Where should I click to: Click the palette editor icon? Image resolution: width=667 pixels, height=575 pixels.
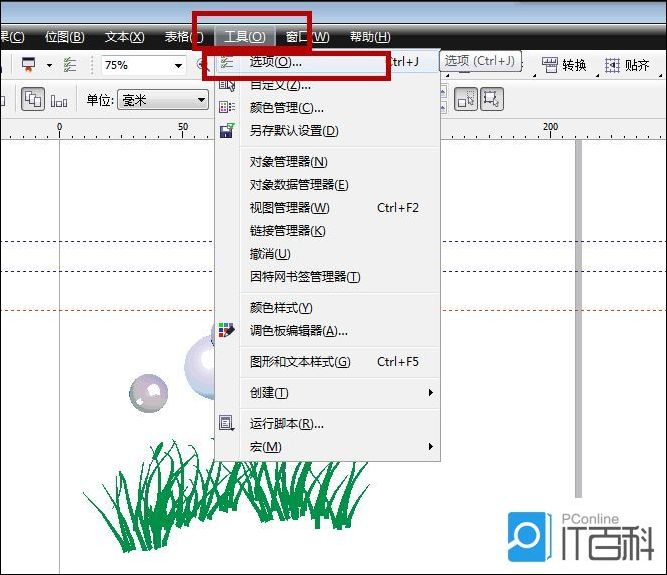click(x=226, y=330)
